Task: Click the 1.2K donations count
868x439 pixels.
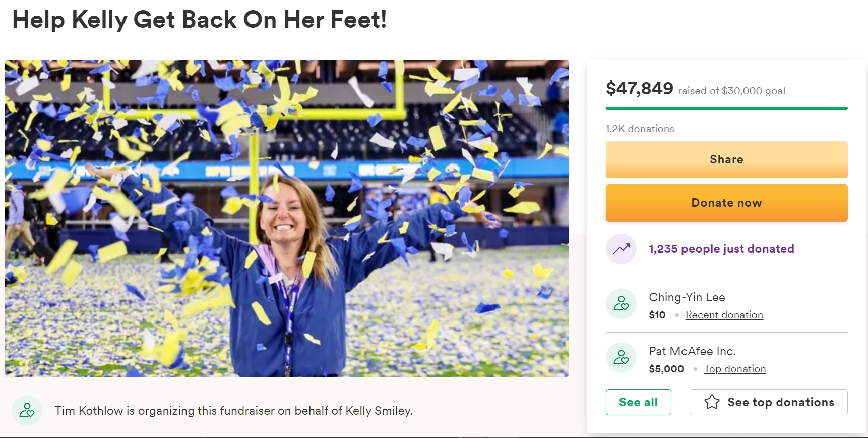Action: tap(640, 129)
